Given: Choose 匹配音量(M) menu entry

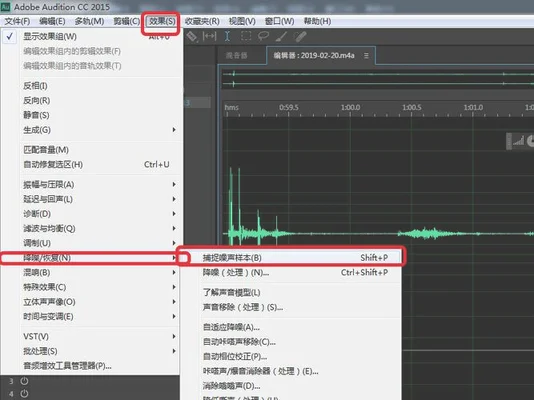Looking at the screenshot, I should [91, 150].
